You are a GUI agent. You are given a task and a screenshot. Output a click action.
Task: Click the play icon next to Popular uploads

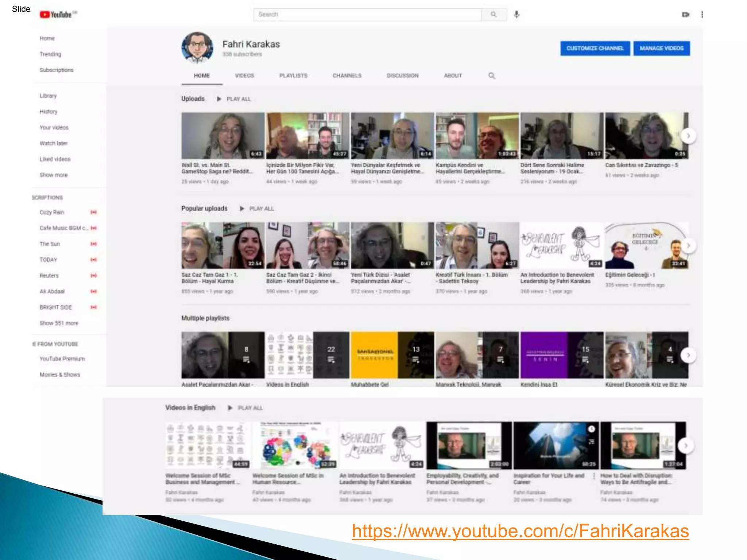(241, 209)
